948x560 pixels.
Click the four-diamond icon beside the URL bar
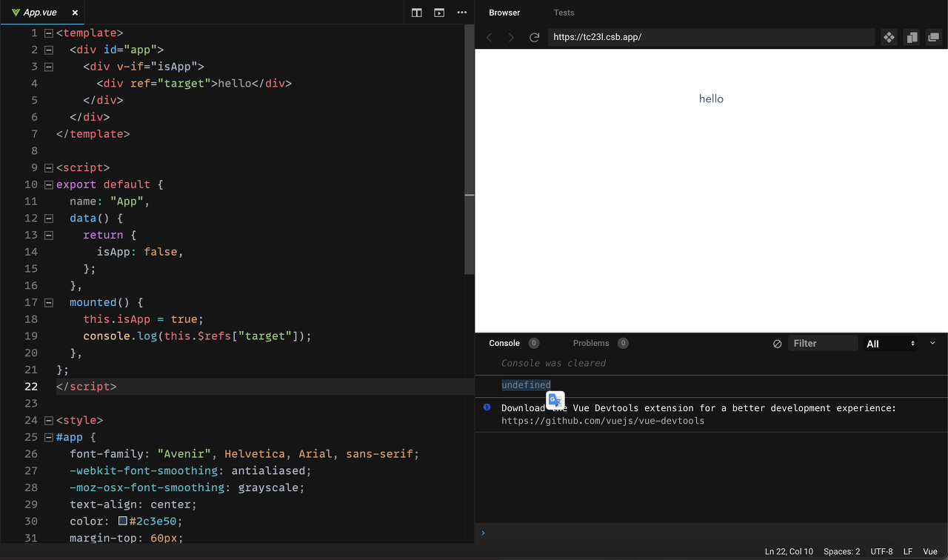[x=889, y=37]
